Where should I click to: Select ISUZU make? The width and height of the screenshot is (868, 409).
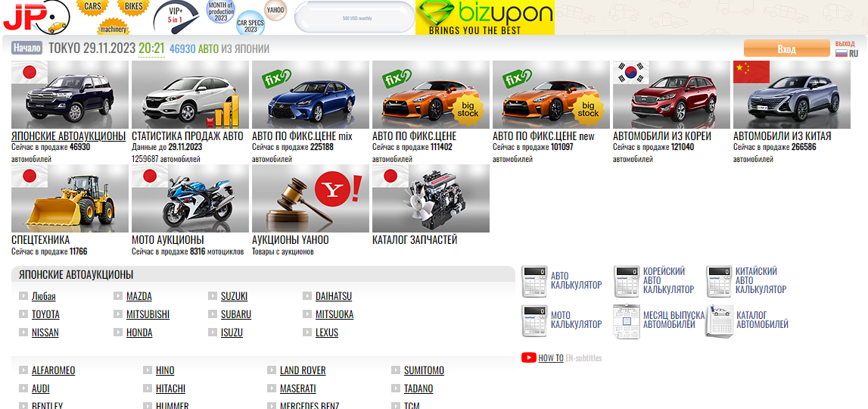(232, 333)
